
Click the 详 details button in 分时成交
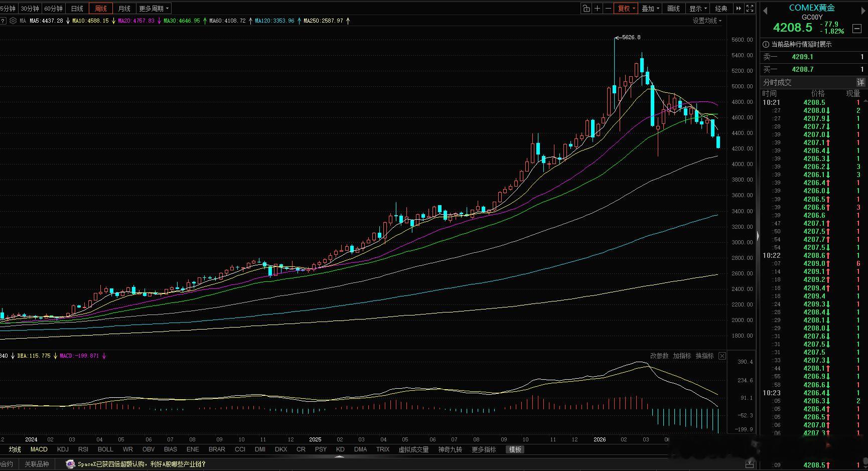tap(860, 82)
